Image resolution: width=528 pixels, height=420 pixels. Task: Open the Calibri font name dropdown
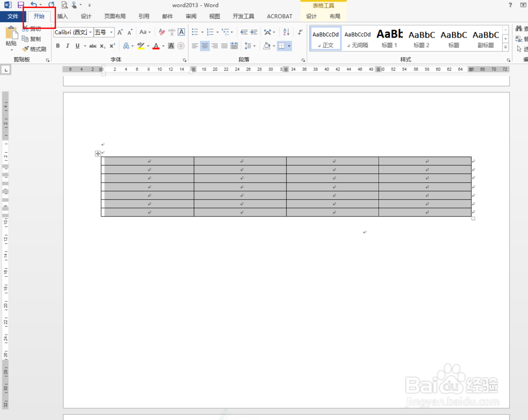90,32
